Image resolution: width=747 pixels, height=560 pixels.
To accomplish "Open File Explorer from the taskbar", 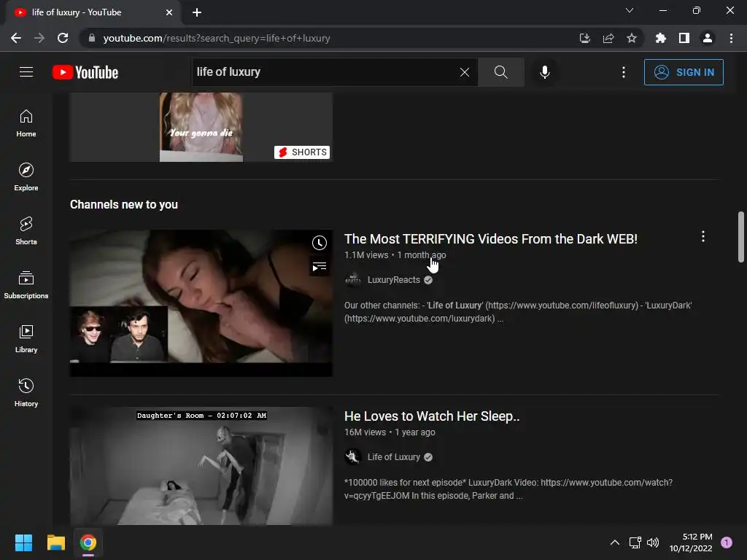I will [55, 542].
